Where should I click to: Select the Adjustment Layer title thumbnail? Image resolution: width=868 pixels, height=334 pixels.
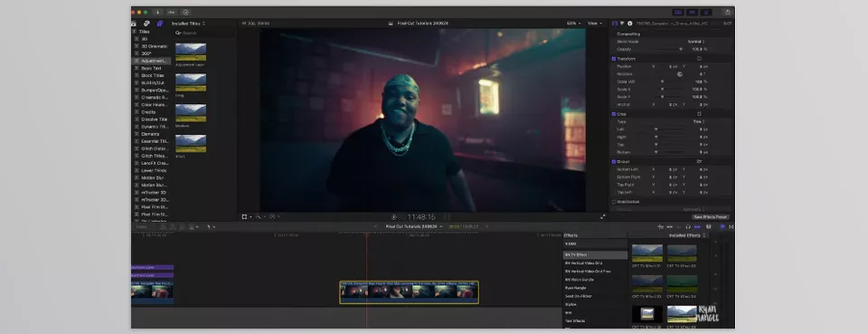pos(191,52)
